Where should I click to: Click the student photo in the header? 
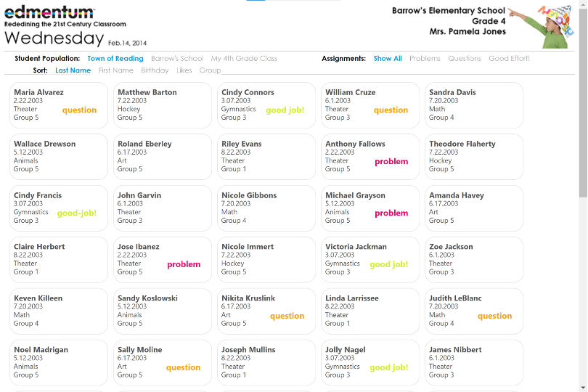[547, 26]
